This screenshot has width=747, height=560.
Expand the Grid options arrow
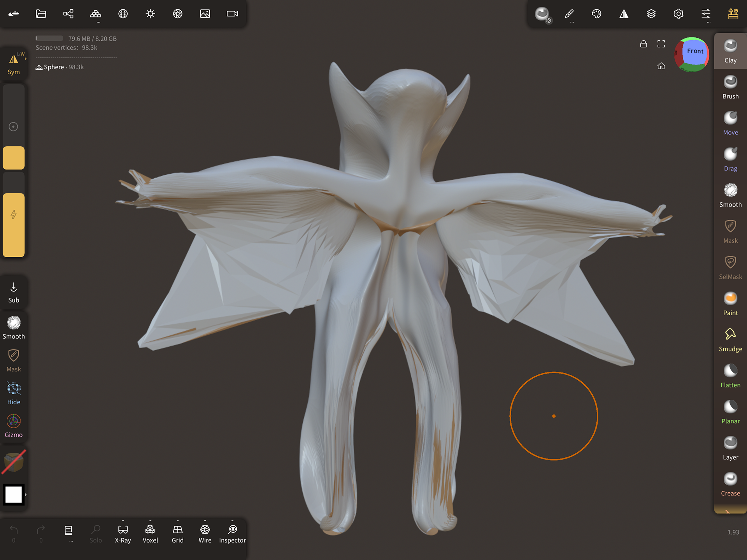pyautogui.click(x=178, y=521)
